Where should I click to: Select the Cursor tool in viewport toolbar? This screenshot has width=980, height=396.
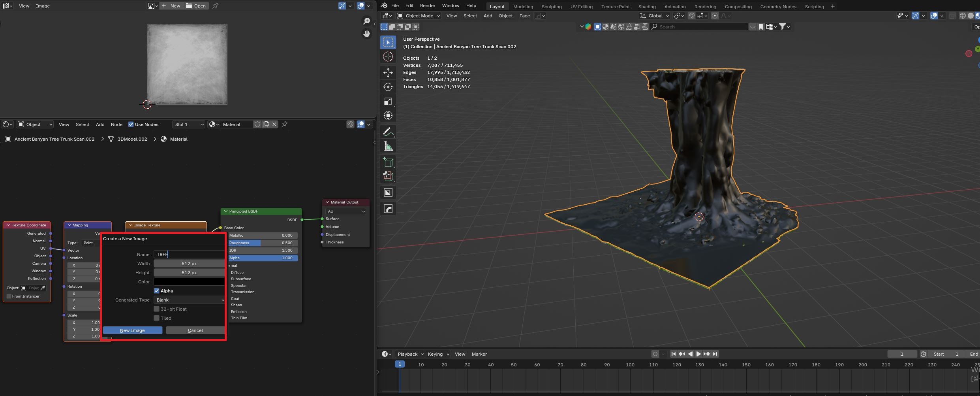click(x=388, y=57)
